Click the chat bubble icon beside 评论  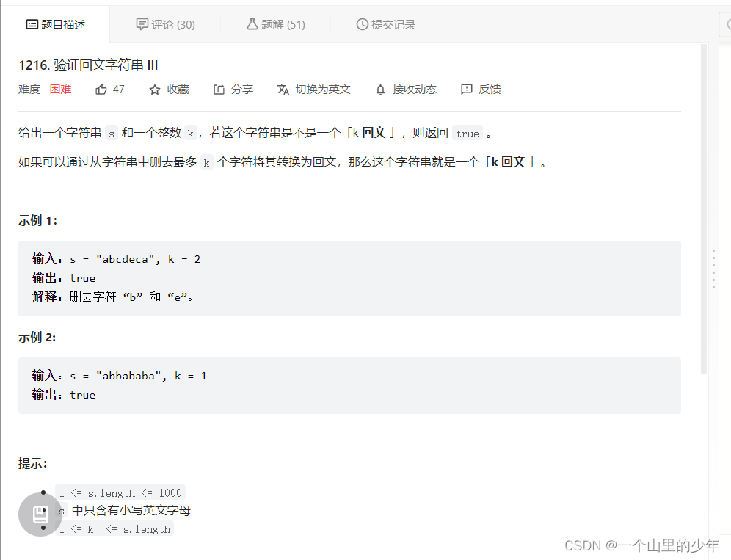pyautogui.click(x=142, y=23)
